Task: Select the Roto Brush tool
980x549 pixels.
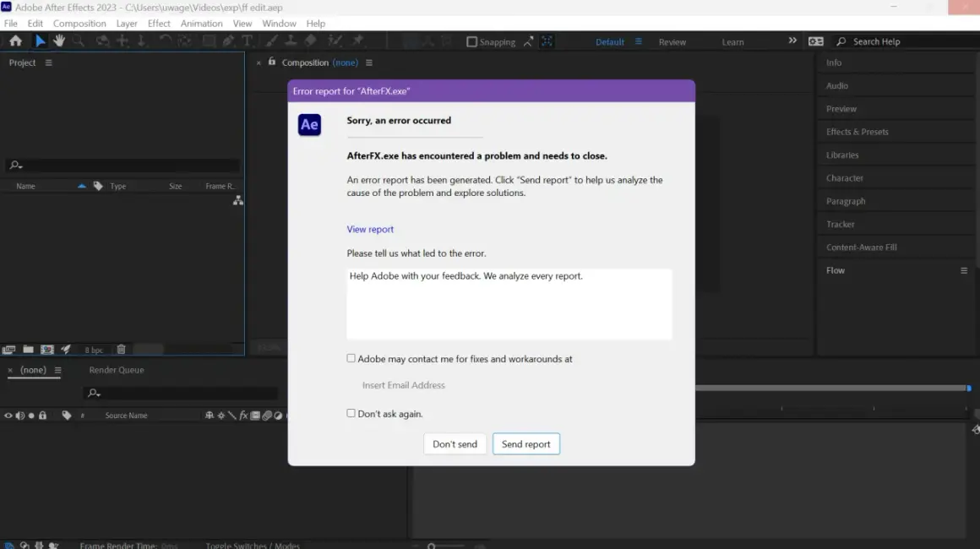Action: tap(335, 41)
